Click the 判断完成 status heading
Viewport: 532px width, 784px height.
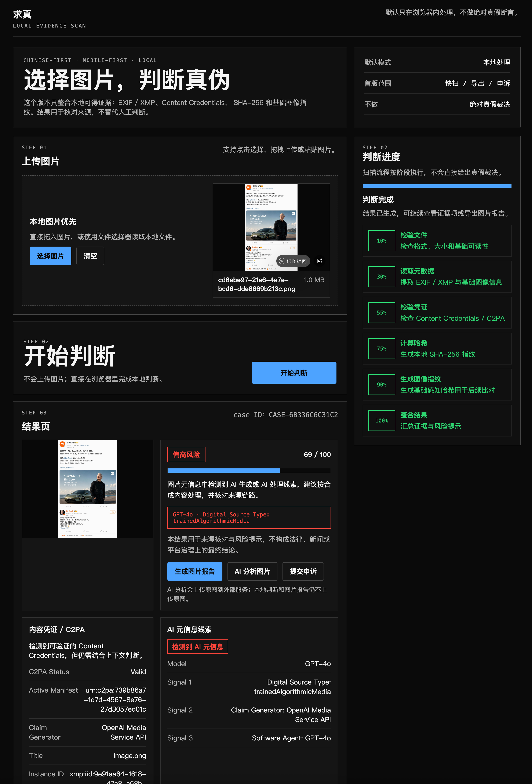(x=378, y=200)
